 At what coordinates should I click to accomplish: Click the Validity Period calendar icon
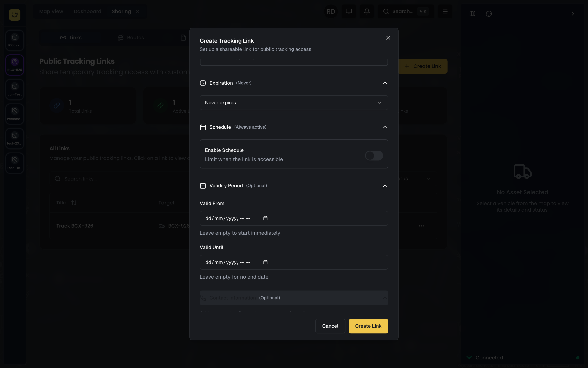[x=203, y=186]
